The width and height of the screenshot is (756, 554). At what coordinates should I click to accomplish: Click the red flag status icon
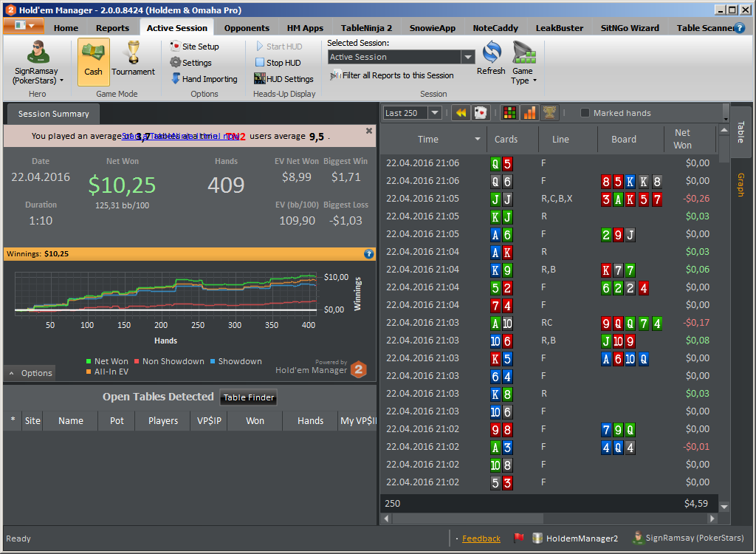pyautogui.click(x=518, y=538)
